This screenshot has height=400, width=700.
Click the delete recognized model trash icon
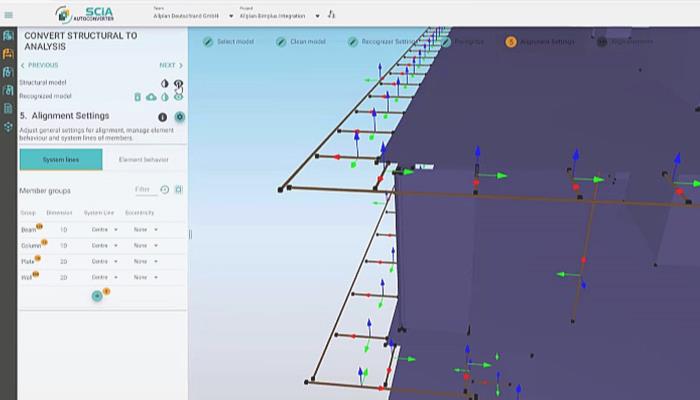(138, 97)
